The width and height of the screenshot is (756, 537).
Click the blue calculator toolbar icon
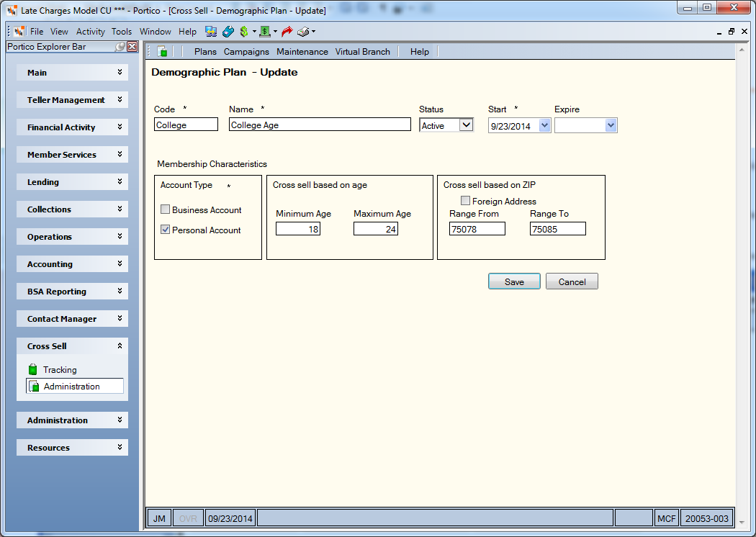[x=228, y=32]
